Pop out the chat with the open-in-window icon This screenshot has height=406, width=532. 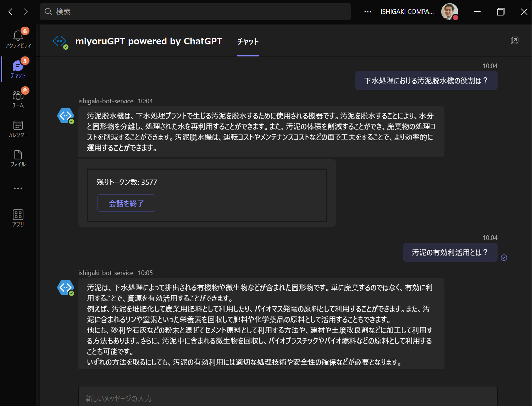click(514, 40)
